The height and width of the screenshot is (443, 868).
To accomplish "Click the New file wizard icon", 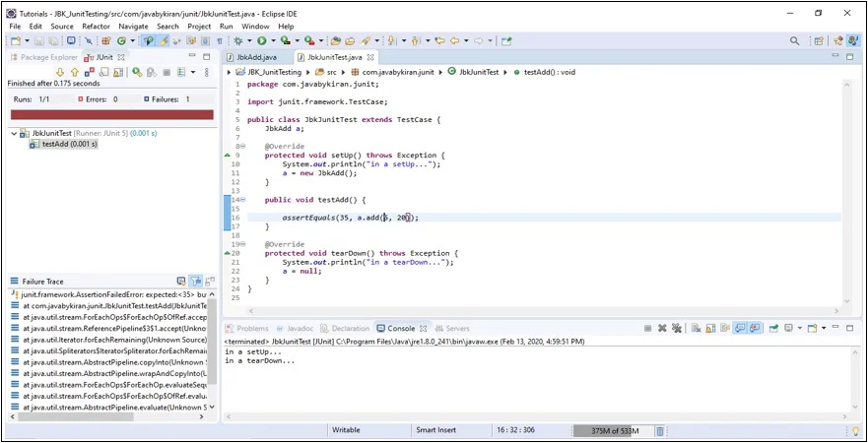I will point(16,41).
